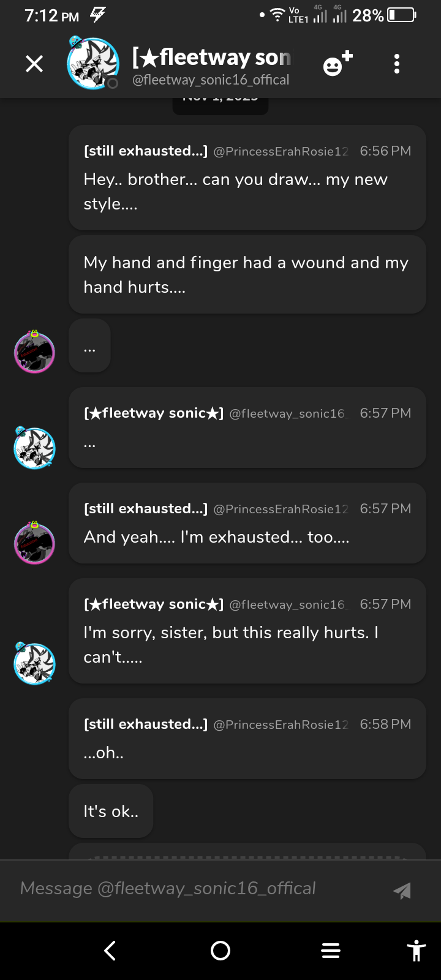This screenshot has height=980, width=441.
Task: Tap the avatar next to "And yeah.... I'm exhausted"
Action: 35,543
